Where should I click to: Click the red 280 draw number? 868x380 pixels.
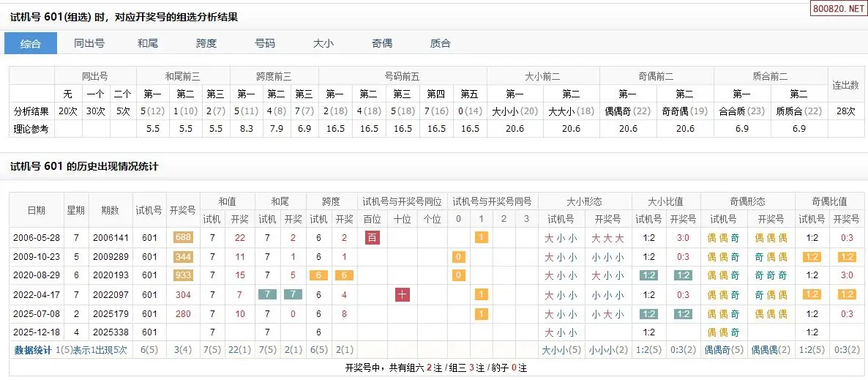183,314
